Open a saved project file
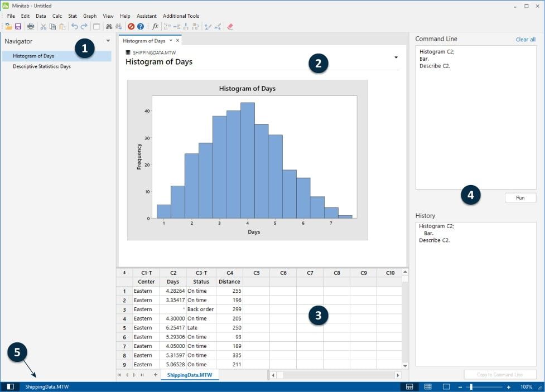Screen dimensions: 545x392 point(8,26)
